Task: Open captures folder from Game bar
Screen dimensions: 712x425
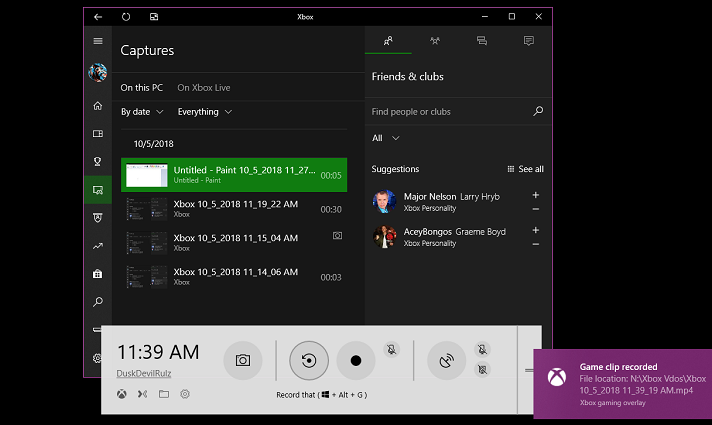Action: click(x=164, y=394)
